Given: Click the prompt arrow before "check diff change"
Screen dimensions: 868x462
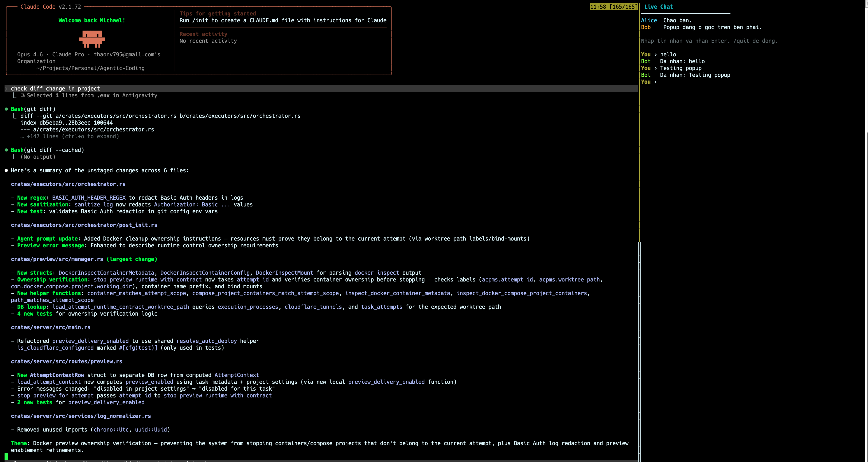Looking at the screenshot, I should click(6, 88).
